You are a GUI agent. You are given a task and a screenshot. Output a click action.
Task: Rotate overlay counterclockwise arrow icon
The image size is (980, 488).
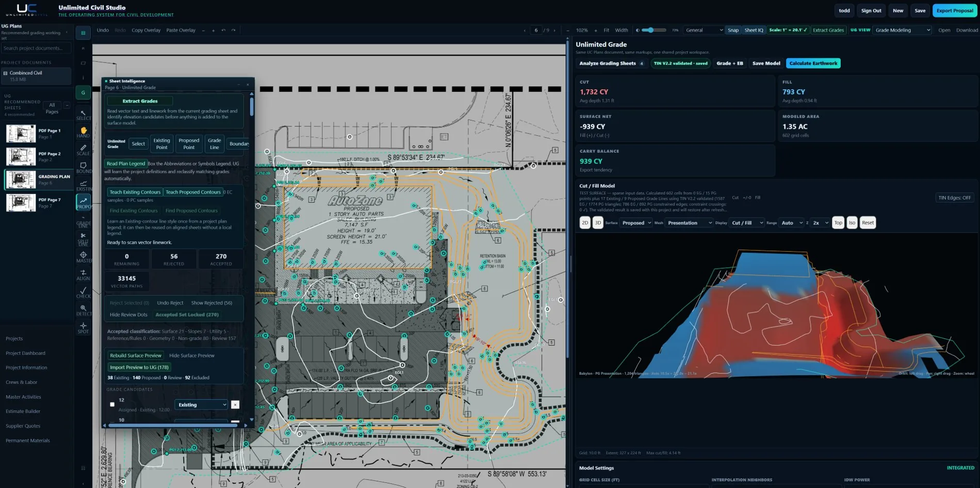pos(223,30)
